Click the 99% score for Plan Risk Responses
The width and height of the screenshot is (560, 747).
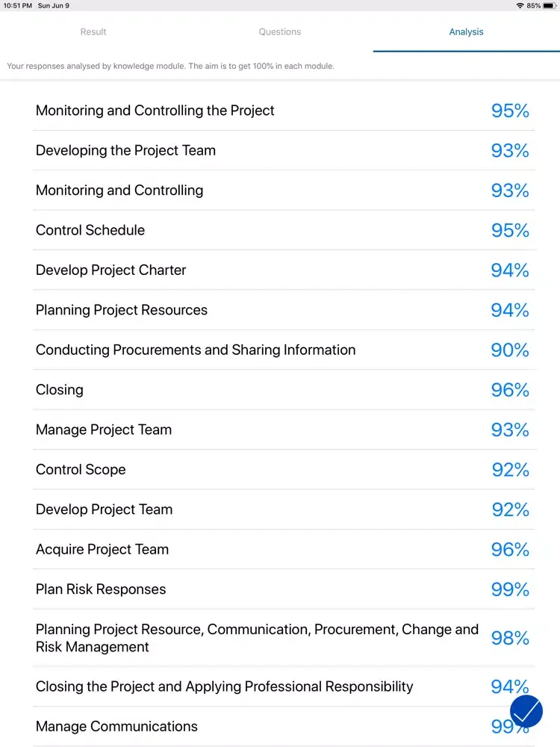click(x=510, y=589)
